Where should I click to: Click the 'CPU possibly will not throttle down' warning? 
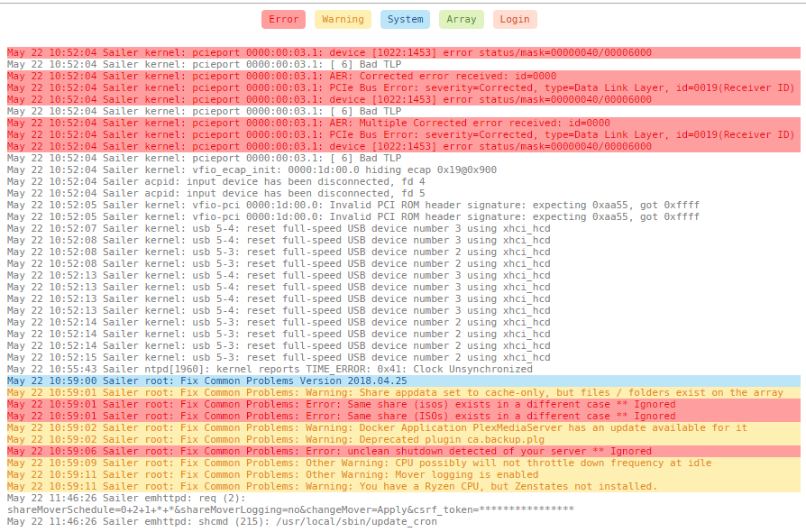pos(404,463)
